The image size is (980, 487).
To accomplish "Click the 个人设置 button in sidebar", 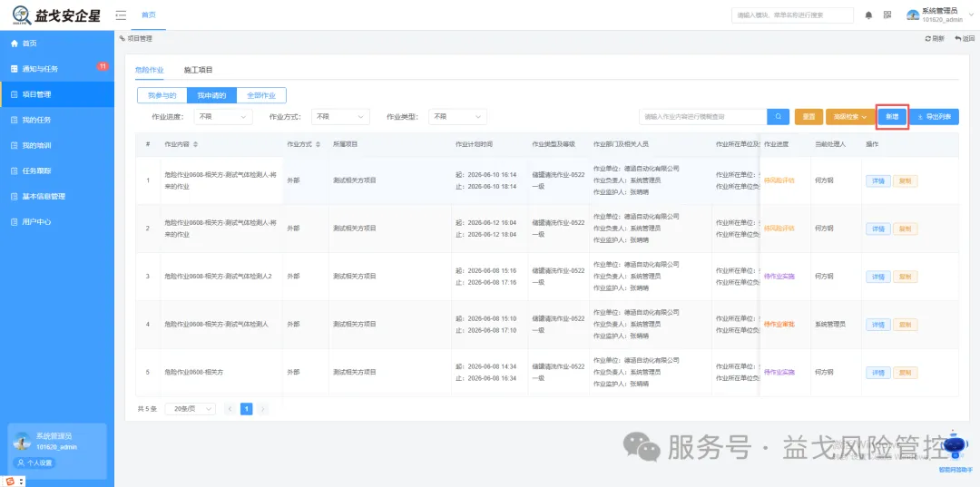I will (34, 463).
